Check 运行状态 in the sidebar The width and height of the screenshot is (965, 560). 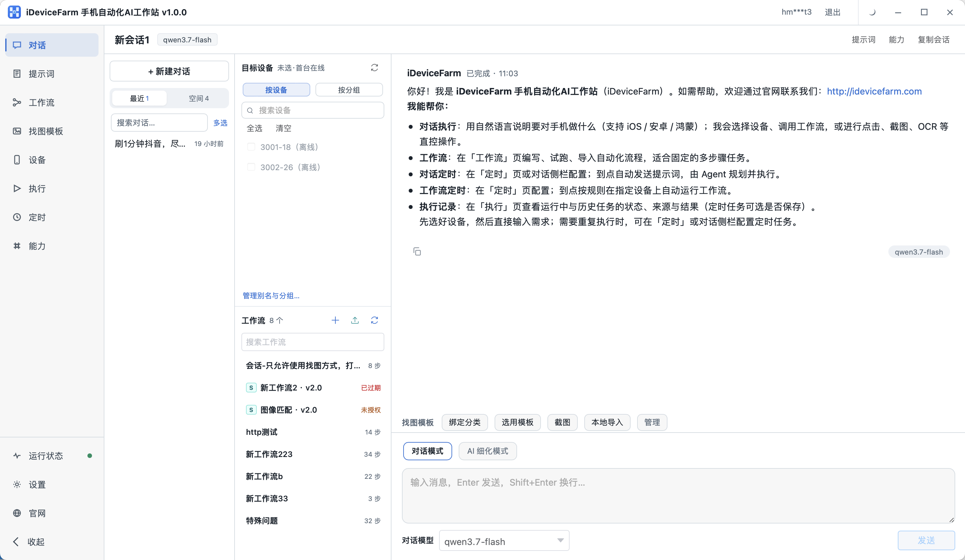pyautogui.click(x=52, y=456)
